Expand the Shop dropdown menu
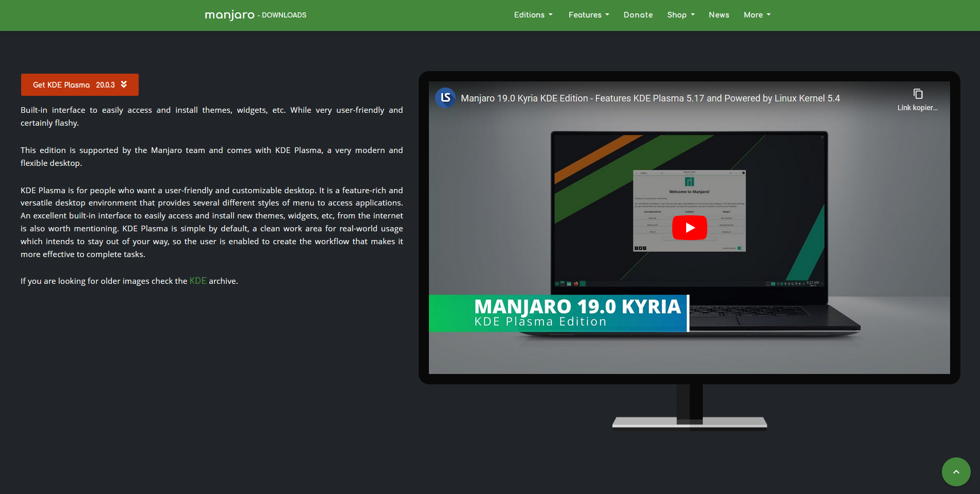The width and height of the screenshot is (980, 494). pyautogui.click(x=680, y=15)
